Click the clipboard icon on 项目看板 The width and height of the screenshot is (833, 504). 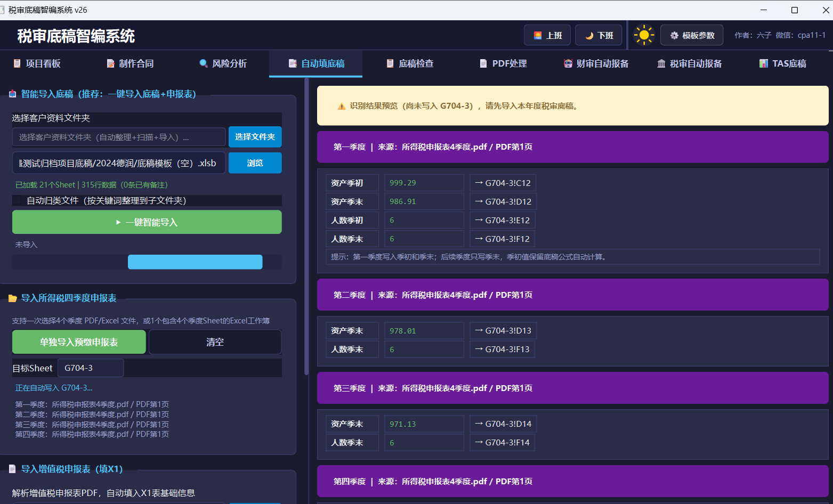pyautogui.click(x=18, y=63)
